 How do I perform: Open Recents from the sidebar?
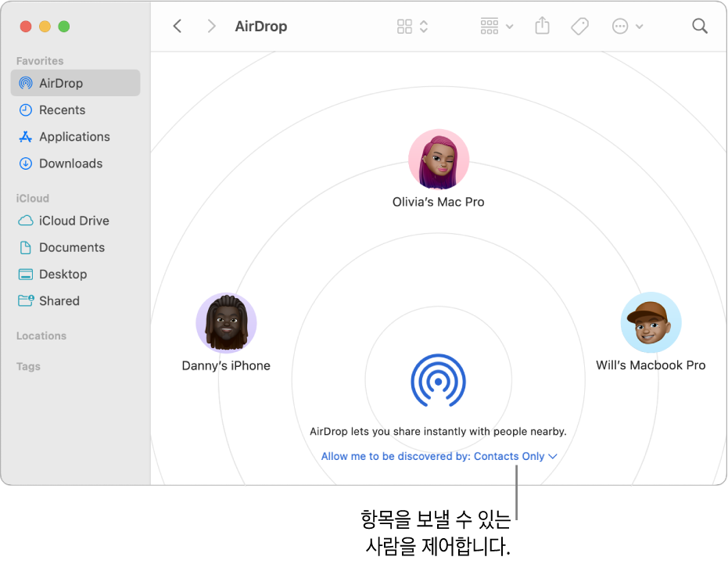pyautogui.click(x=60, y=110)
